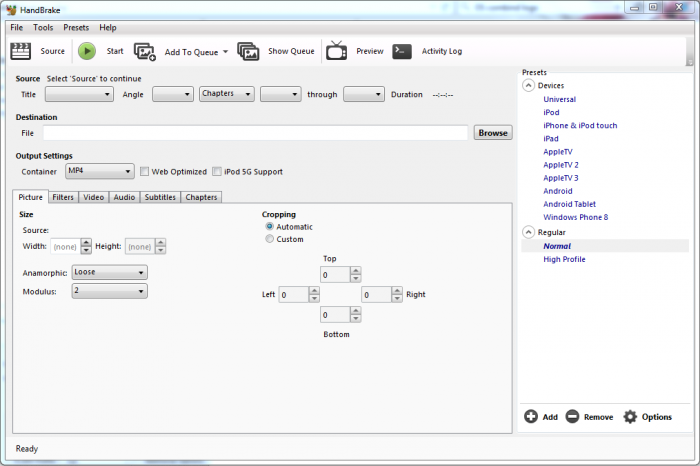Switch to the Chapters tab
700x466 pixels.
[x=201, y=197]
